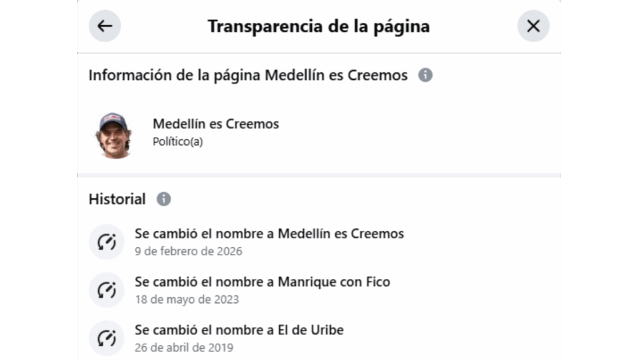The width and height of the screenshot is (644, 362).
Task: Click the 'Información de la página' section heading
Action: point(248,75)
